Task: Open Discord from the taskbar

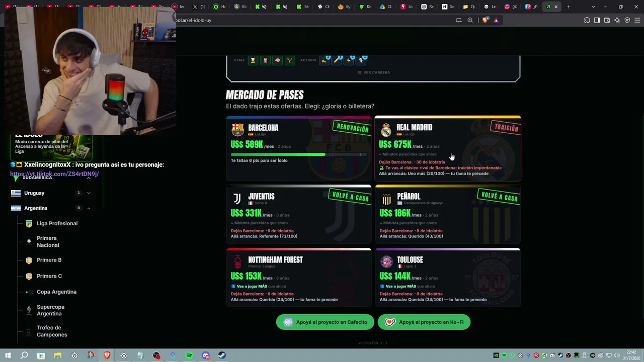Action: click(x=206, y=355)
